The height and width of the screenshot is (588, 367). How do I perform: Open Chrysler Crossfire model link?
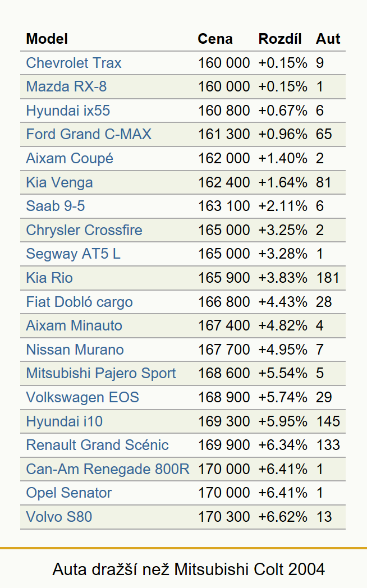(84, 230)
